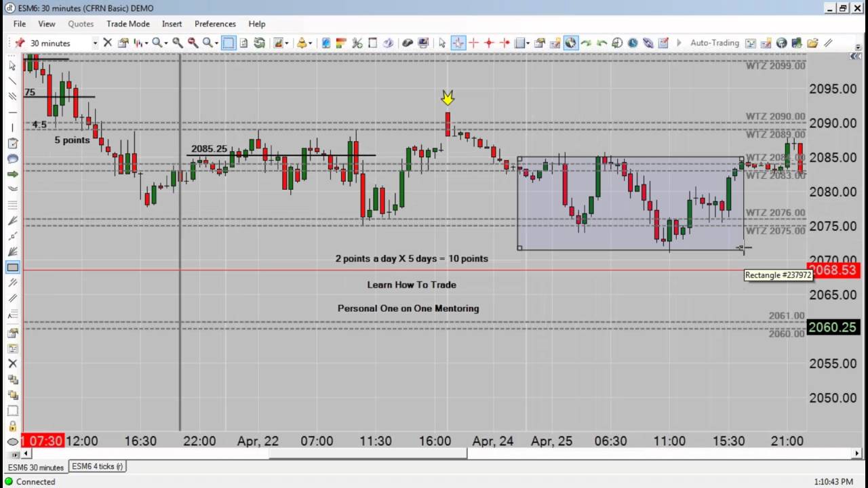Screen dimensions: 868x488
Task: Select the pointer tool in left toolbar
Action: click(x=12, y=66)
